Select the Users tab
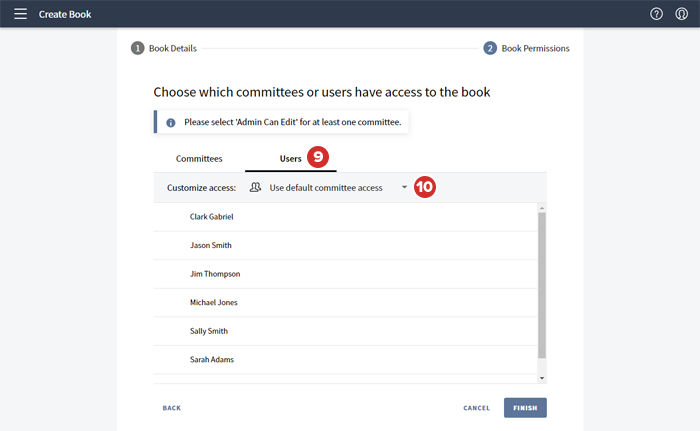700x431 pixels. click(290, 159)
